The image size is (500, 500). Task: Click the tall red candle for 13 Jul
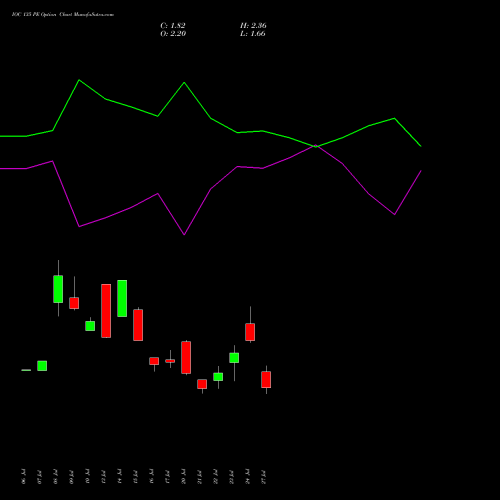[x=106, y=311]
